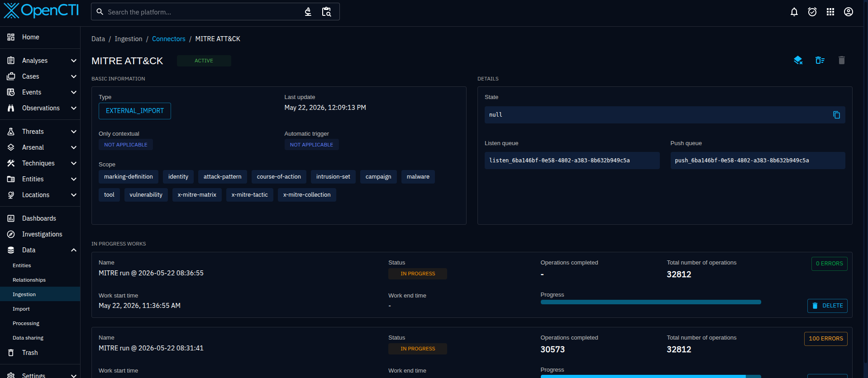Open Relationships under Data
The height and width of the screenshot is (378, 868).
[x=40, y=280]
